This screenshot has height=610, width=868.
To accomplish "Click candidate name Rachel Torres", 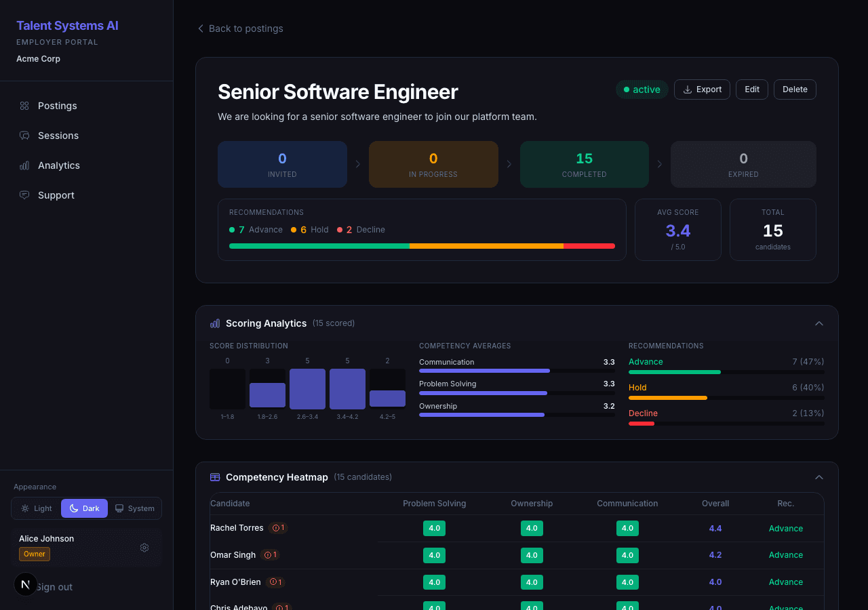I will click(x=237, y=528).
